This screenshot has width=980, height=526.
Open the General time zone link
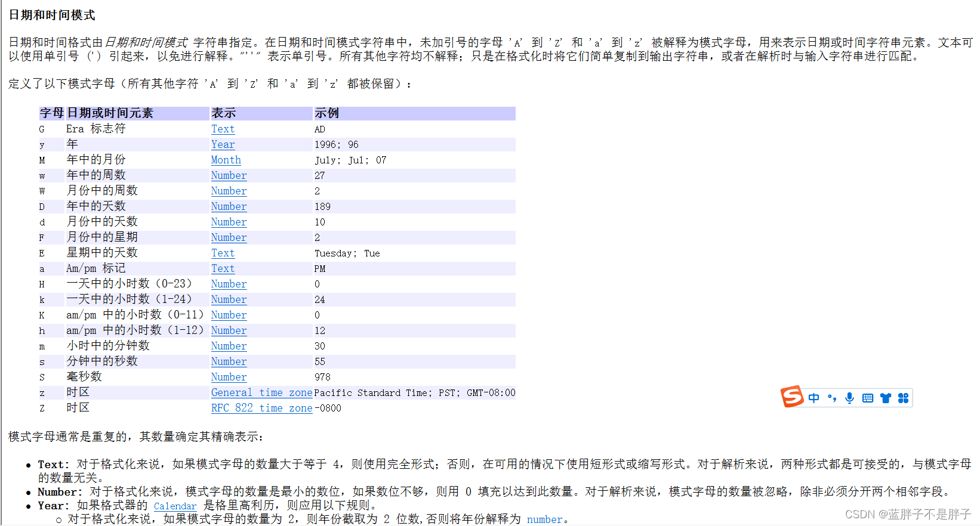coord(261,392)
